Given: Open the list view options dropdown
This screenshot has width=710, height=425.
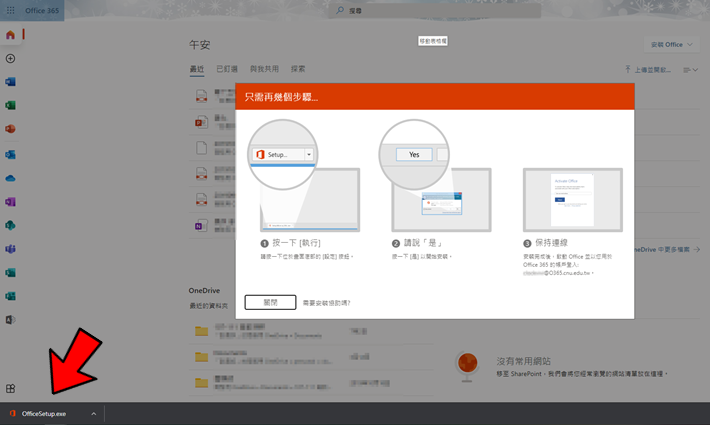Looking at the screenshot, I should 691,70.
